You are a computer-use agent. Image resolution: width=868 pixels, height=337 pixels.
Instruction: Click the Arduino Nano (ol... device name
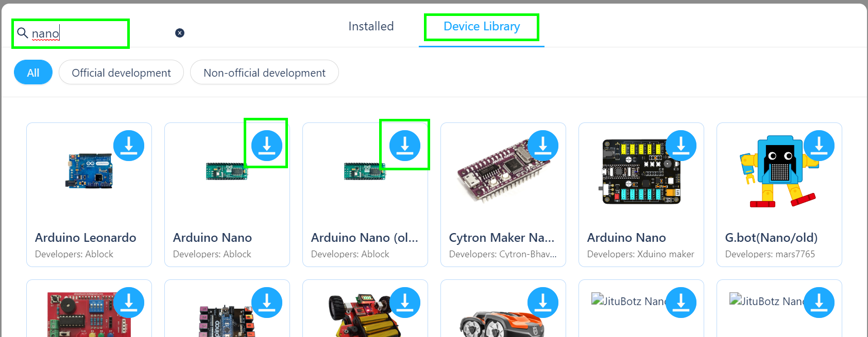(365, 238)
